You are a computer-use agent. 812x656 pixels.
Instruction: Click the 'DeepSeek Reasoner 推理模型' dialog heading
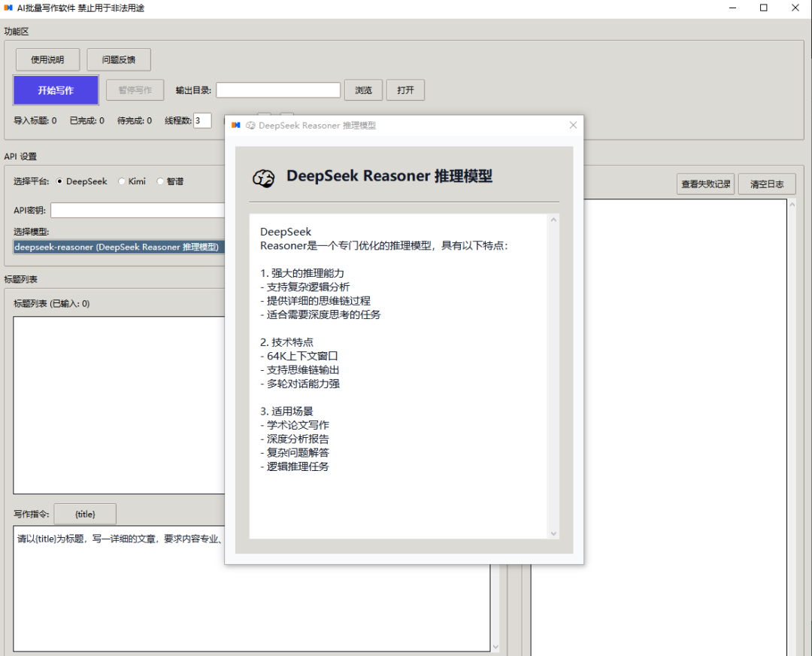[389, 176]
